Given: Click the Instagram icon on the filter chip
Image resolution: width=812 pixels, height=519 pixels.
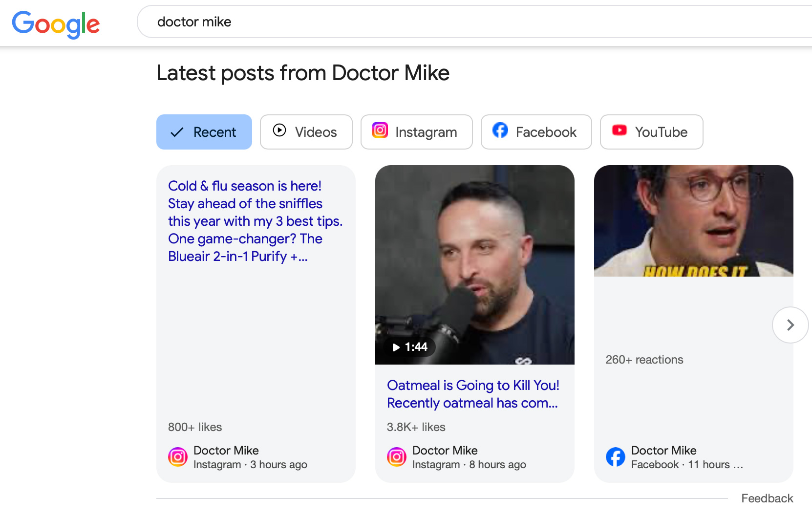Looking at the screenshot, I should click(x=380, y=131).
